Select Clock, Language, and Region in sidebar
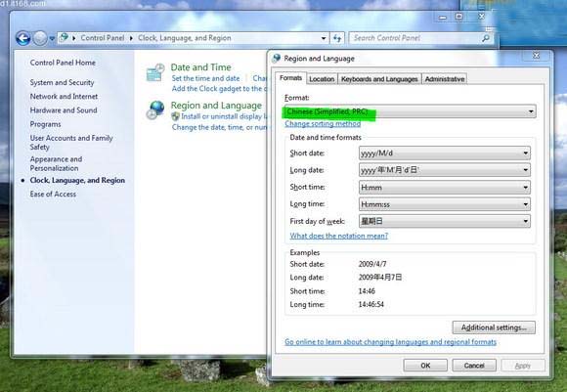The width and height of the screenshot is (567, 392). [77, 181]
